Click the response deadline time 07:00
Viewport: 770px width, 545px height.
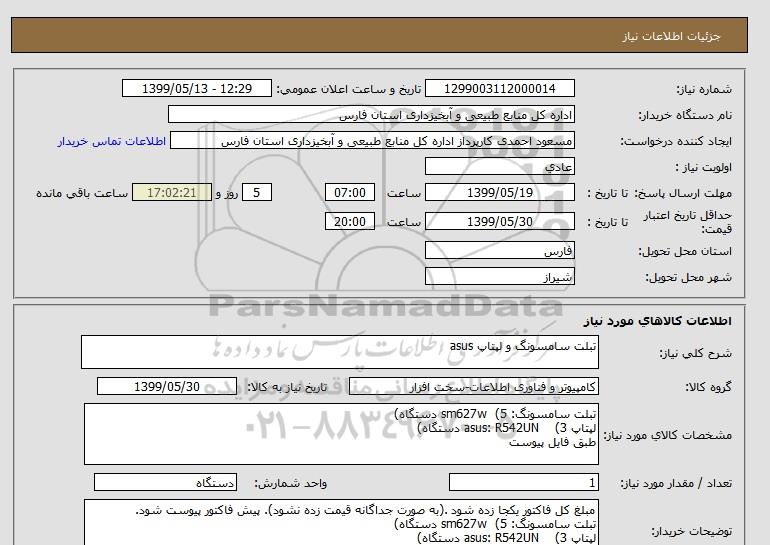point(350,192)
